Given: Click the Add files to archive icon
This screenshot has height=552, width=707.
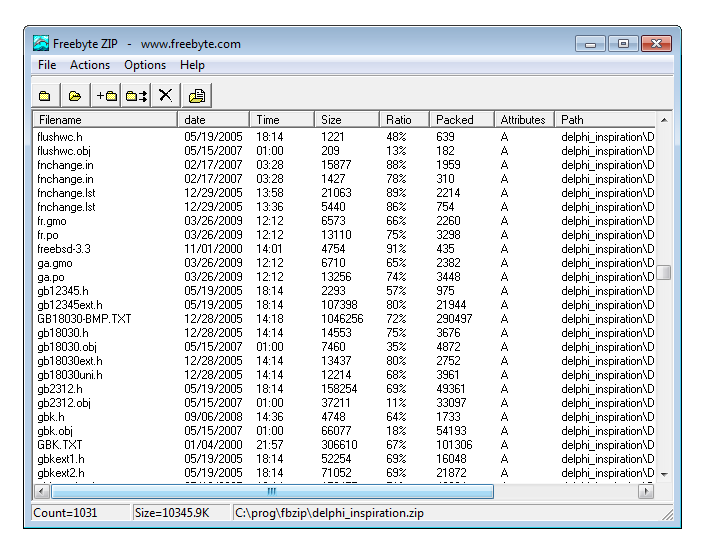Looking at the screenshot, I should (x=106, y=96).
